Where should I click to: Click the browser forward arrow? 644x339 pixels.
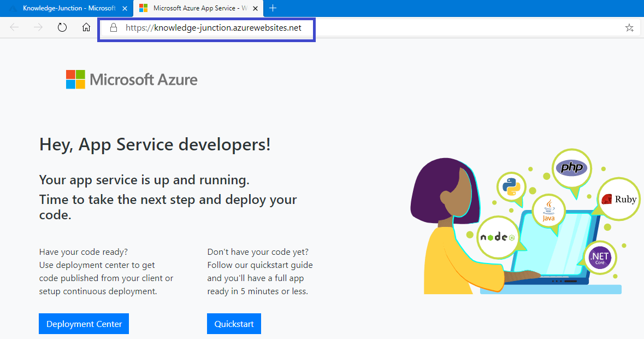click(38, 27)
